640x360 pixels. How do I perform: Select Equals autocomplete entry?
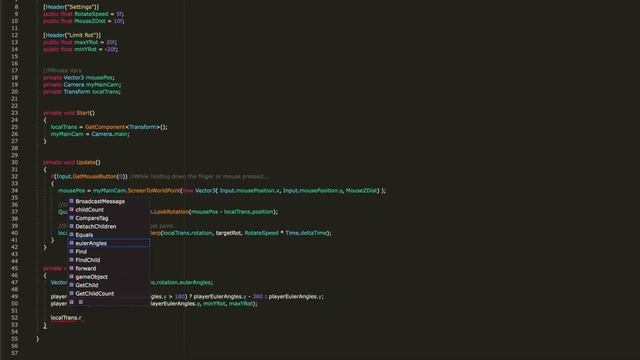click(x=109, y=235)
